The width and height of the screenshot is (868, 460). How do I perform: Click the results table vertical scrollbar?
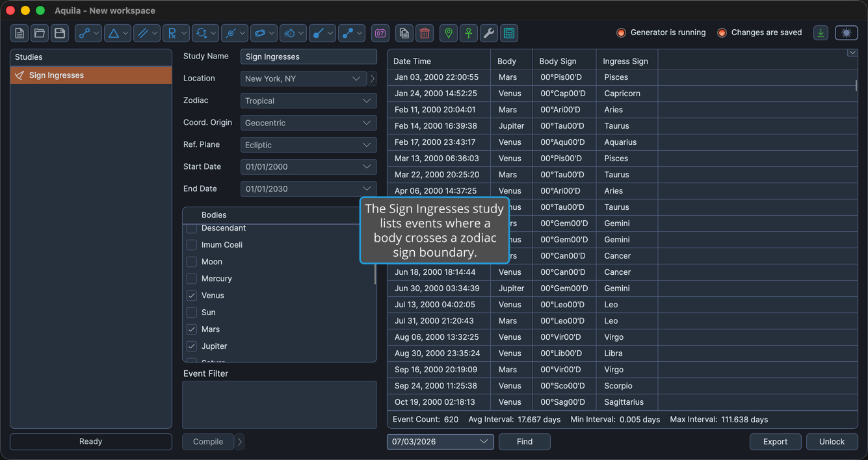(x=856, y=84)
